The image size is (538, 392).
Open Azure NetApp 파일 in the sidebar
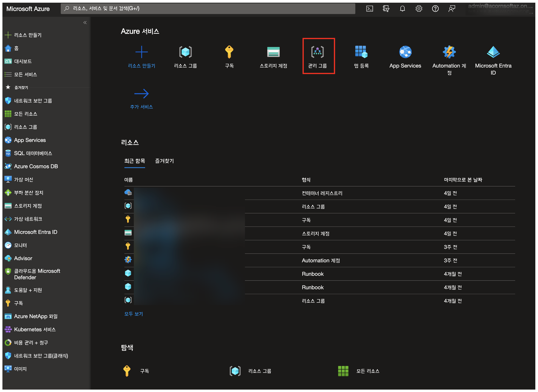tap(31, 316)
